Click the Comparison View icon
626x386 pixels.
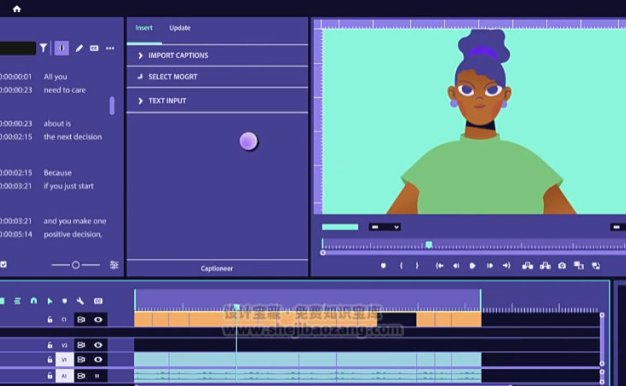578,265
